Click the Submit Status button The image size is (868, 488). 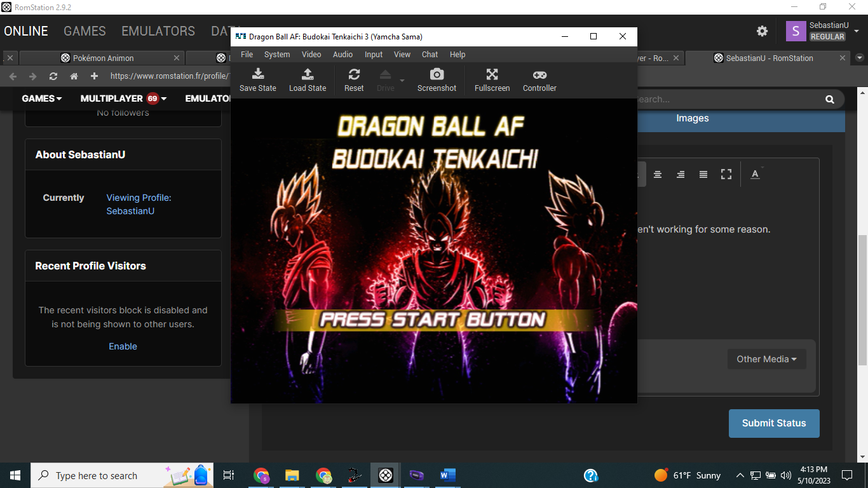(x=774, y=423)
